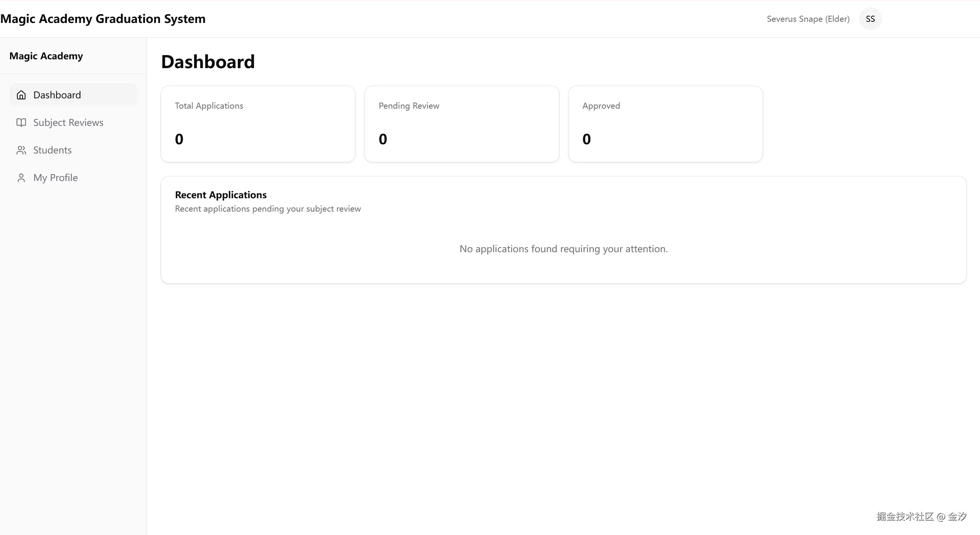
Task: Click the Magic Academy sidebar heading
Action: [46, 56]
